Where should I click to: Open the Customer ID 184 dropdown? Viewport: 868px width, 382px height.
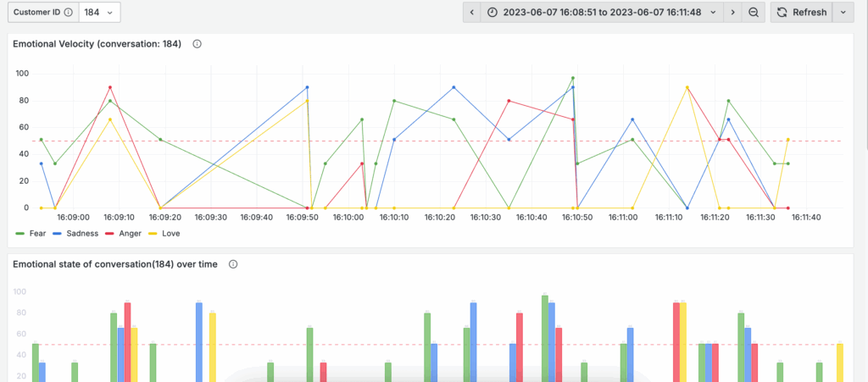pos(101,13)
